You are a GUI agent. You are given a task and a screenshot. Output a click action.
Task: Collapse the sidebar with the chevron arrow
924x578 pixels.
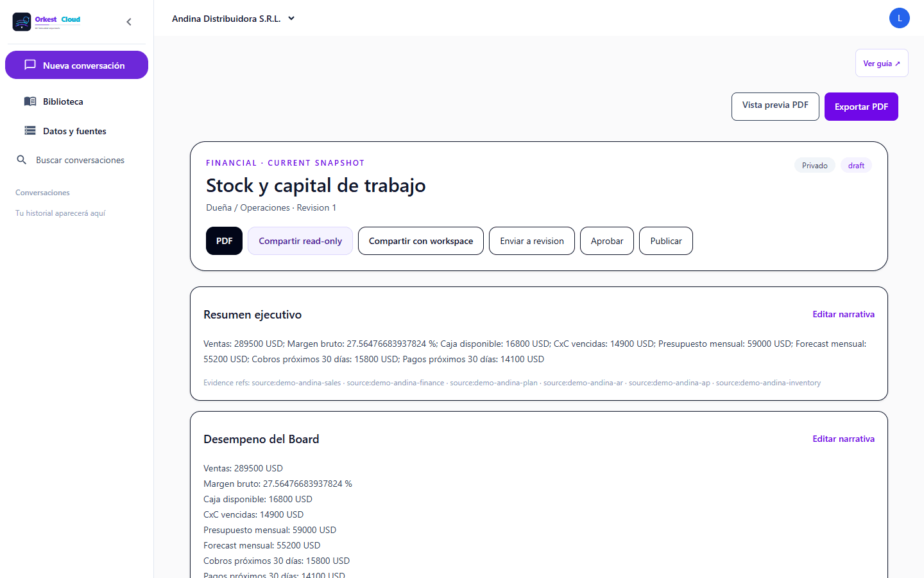pos(129,22)
